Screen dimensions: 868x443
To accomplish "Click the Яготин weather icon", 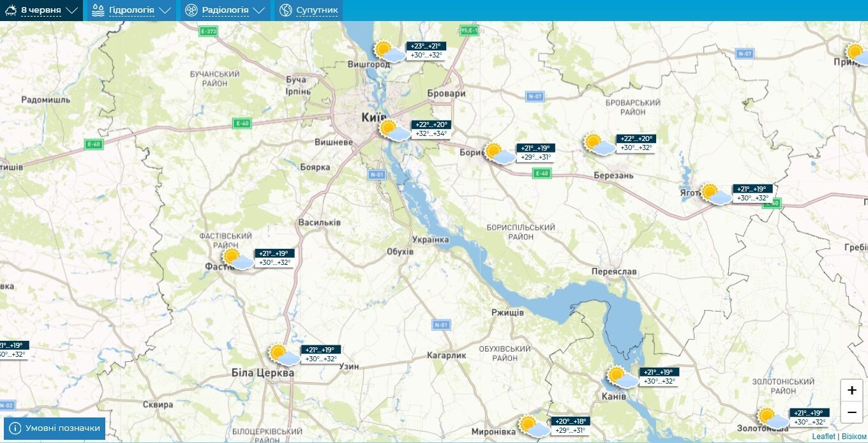I will point(717,194).
